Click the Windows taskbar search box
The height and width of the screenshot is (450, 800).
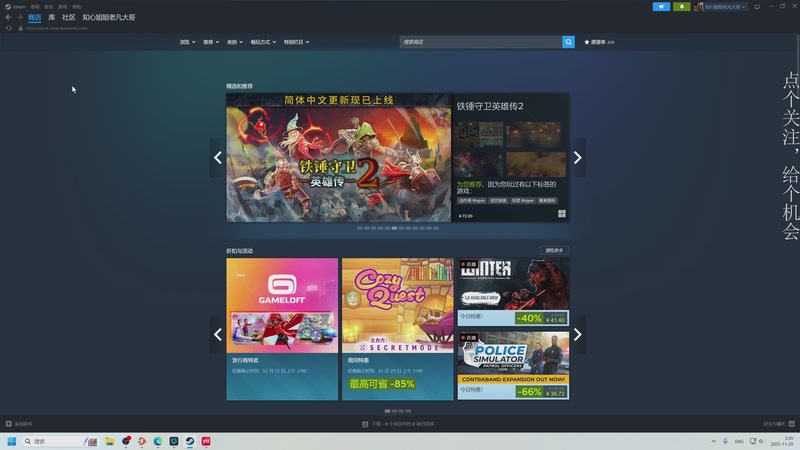(x=60, y=441)
